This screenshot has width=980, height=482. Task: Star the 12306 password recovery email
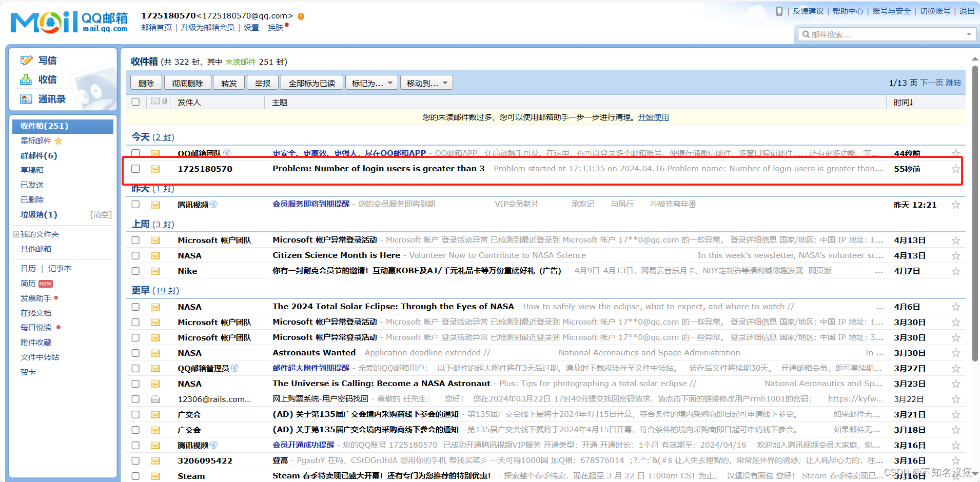pyautogui.click(x=955, y=399)
